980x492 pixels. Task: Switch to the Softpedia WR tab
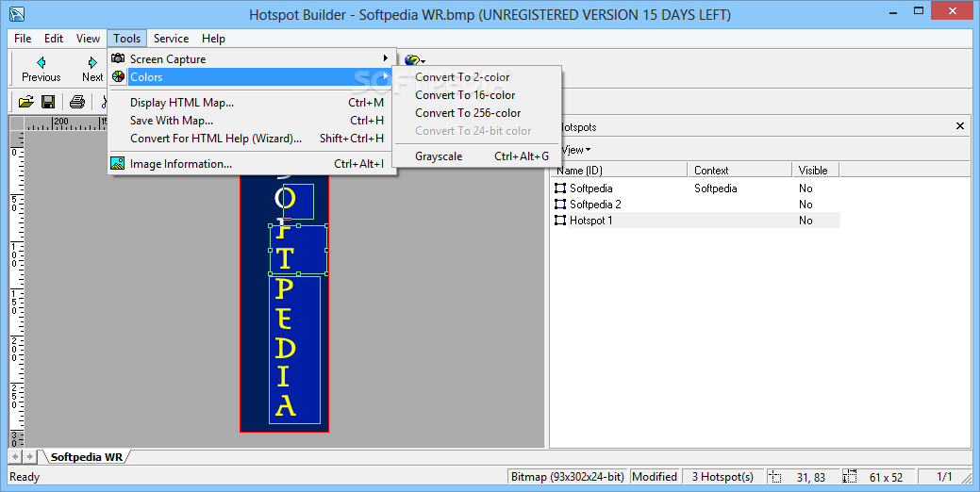tap(86, 457)
